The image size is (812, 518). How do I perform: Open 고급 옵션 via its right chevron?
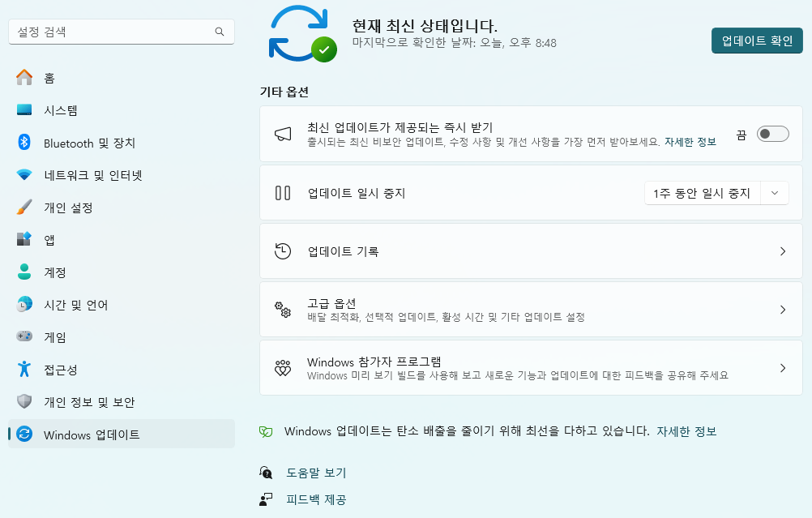pyautogui.click(x=783, y=310)
